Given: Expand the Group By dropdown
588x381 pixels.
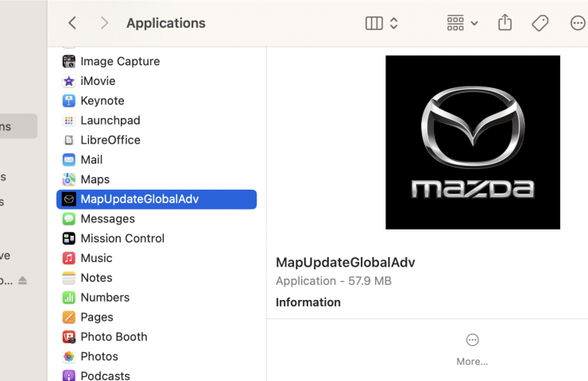Looking at the screenshot, I should click(x=462, y=23).
